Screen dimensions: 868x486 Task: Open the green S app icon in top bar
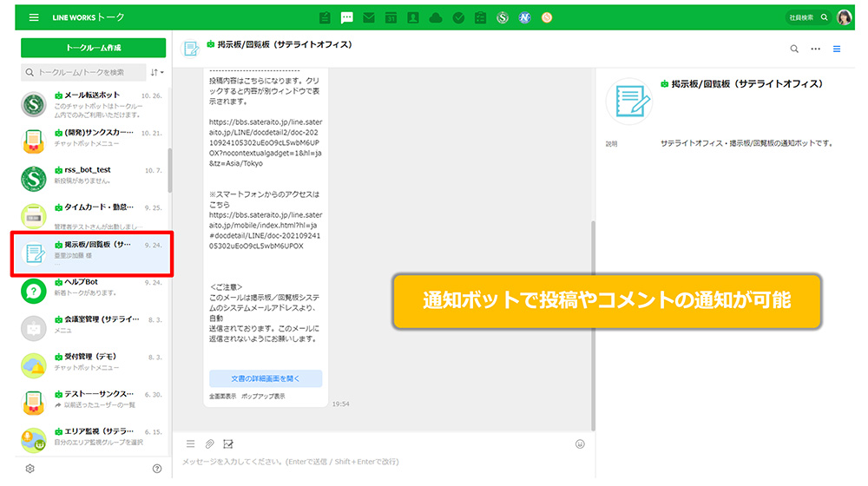pyautogui.click(x=503, y=17)
